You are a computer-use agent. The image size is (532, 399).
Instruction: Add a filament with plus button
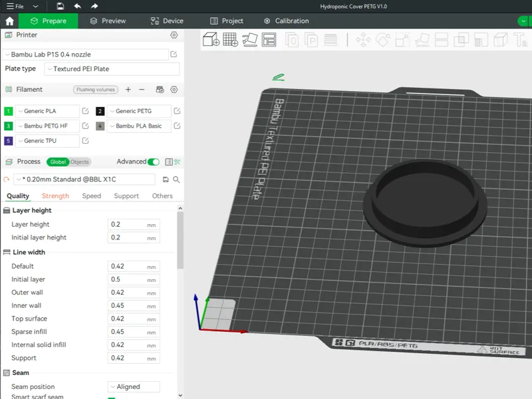tap(128, 90)
